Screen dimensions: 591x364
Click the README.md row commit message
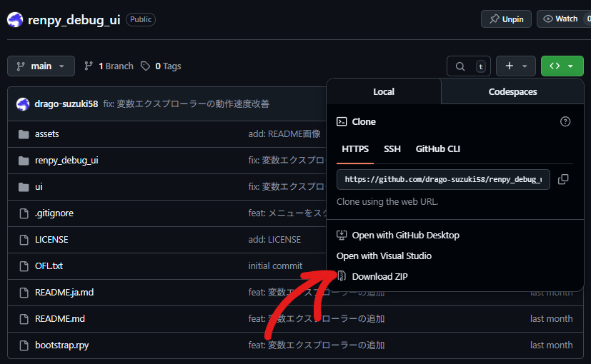[317, 319]
